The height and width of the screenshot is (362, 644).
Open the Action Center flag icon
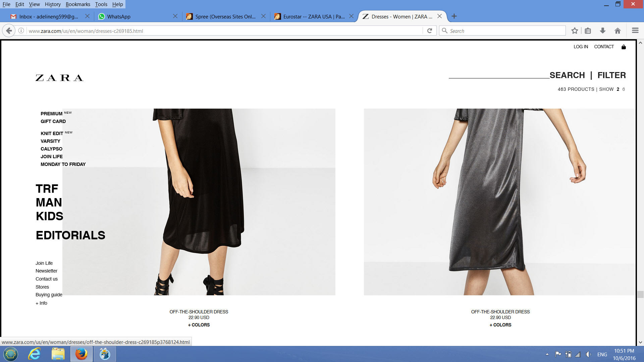tap(558, 354)
